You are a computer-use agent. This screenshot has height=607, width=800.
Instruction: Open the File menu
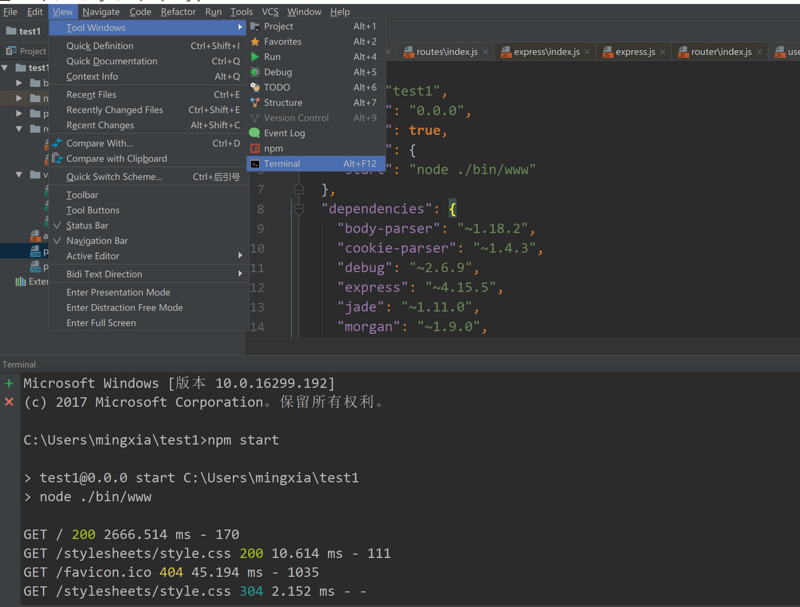10,11
